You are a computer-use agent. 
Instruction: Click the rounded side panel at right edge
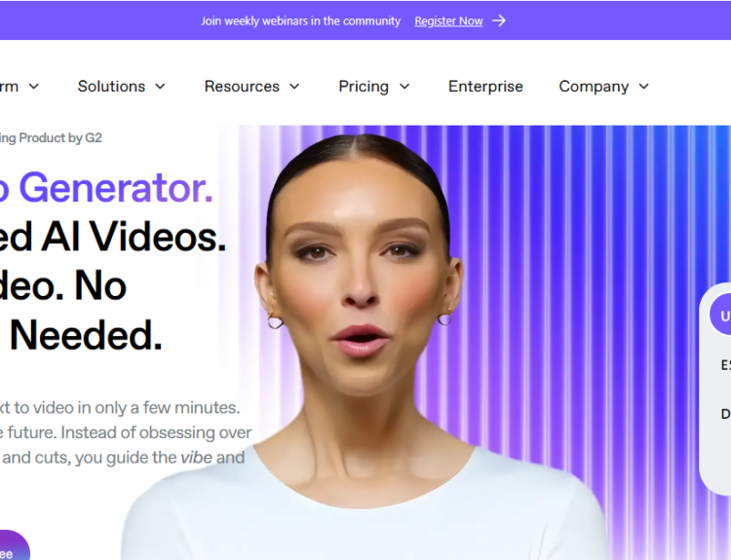pos(715,389)
